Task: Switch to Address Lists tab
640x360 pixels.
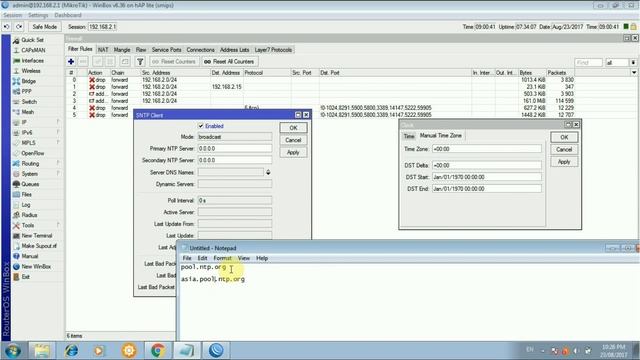Action: click(234, 50)
